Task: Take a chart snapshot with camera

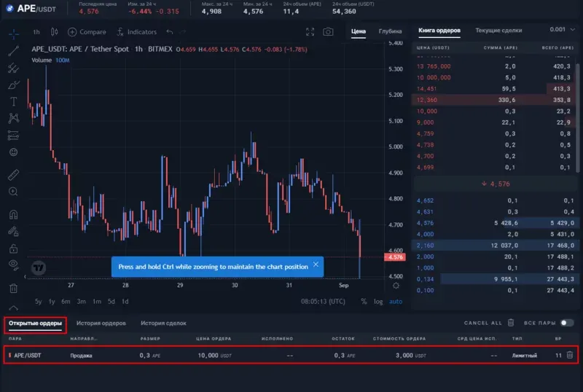Action: [x=328, y=32]
